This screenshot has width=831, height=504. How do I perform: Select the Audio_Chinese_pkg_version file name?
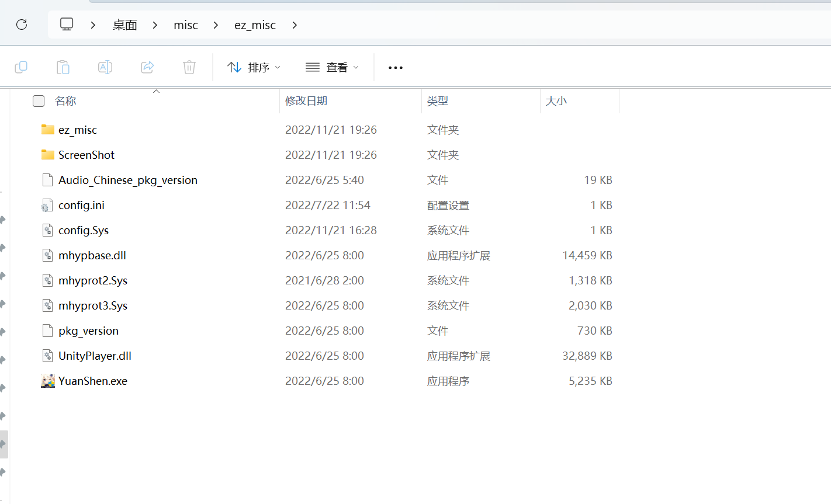(128, 180)
